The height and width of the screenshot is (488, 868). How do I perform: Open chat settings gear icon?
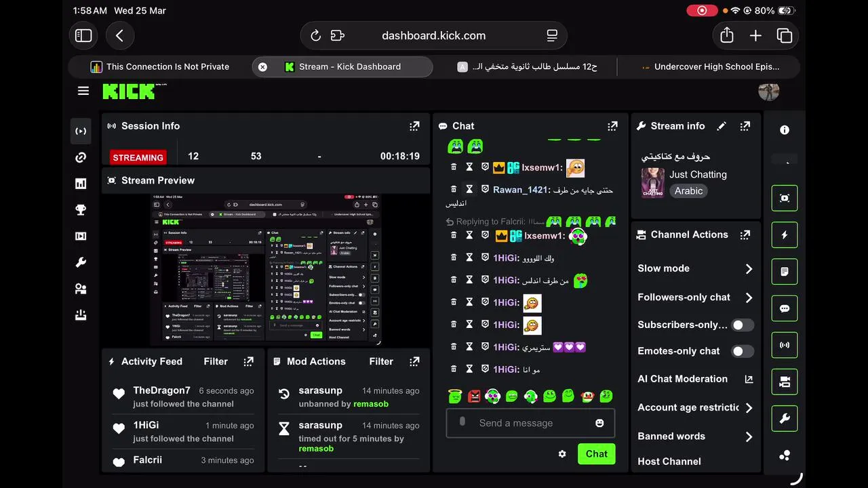pos(562,454)
